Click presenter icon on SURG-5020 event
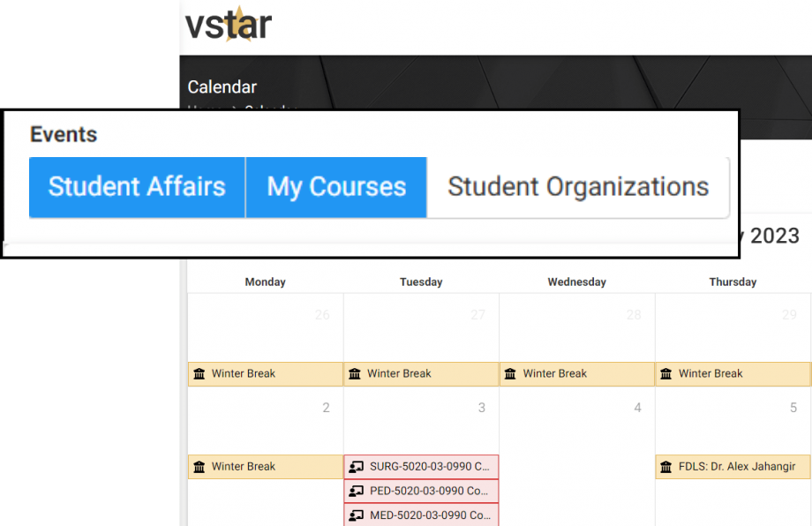The height and width of the screenshot is (526, 812). [x=356, y=467]
